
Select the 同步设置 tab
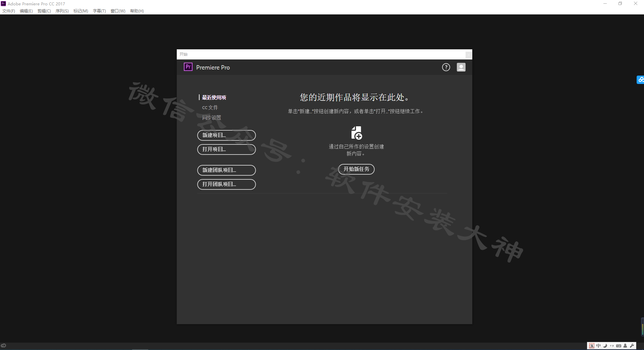pos(212,118)
